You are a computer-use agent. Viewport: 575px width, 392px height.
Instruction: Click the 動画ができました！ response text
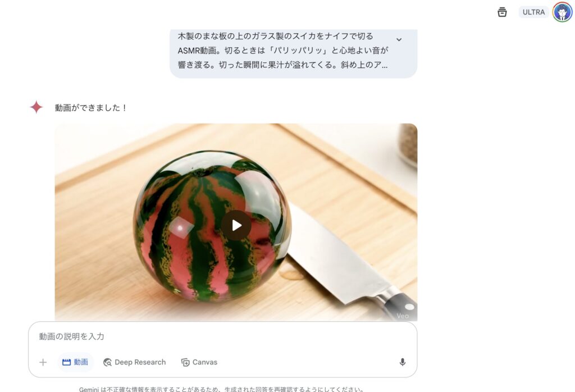[90, 108]
